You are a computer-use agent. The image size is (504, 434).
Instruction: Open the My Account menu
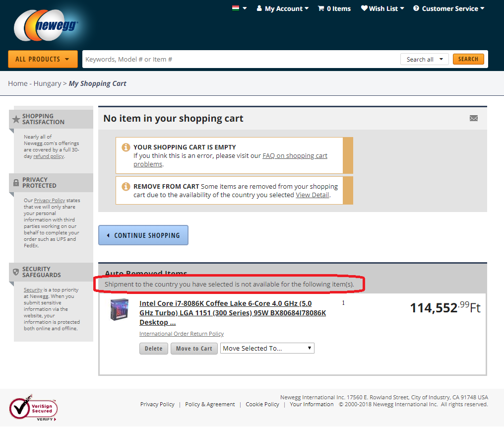pos(283,8)
